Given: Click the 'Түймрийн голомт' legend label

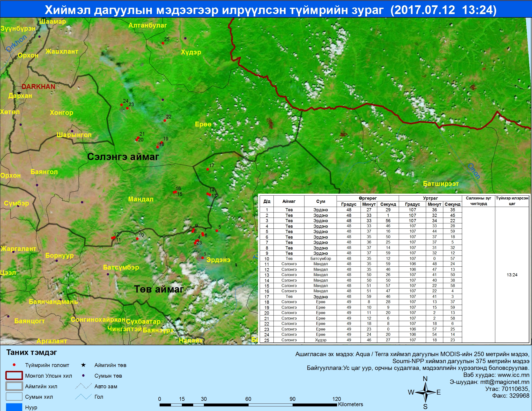Looking at the screenshot, I should (x=47, y=365).
